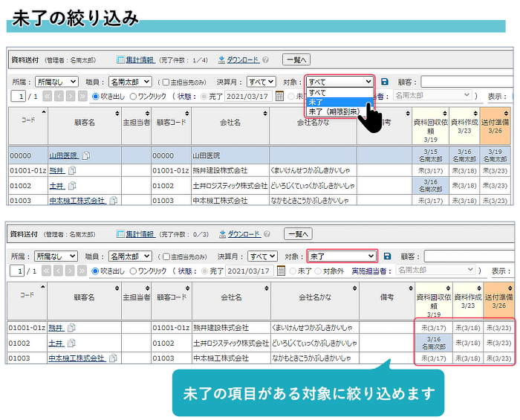Click the help icon beside ダウンロード in the upper panel
520x420 pixels.
[x=267, y=59]
